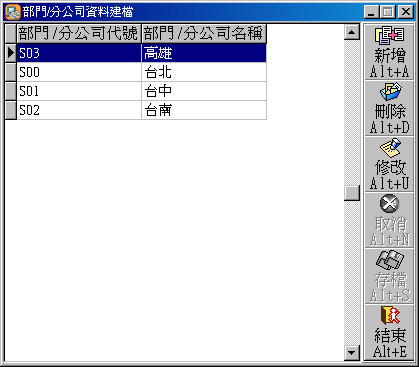Image resolution: width=419 pixels, height=367 pixels.
Task: Click the 修改 (Modify) Alt+U button
Action: [x=389, y=164]
